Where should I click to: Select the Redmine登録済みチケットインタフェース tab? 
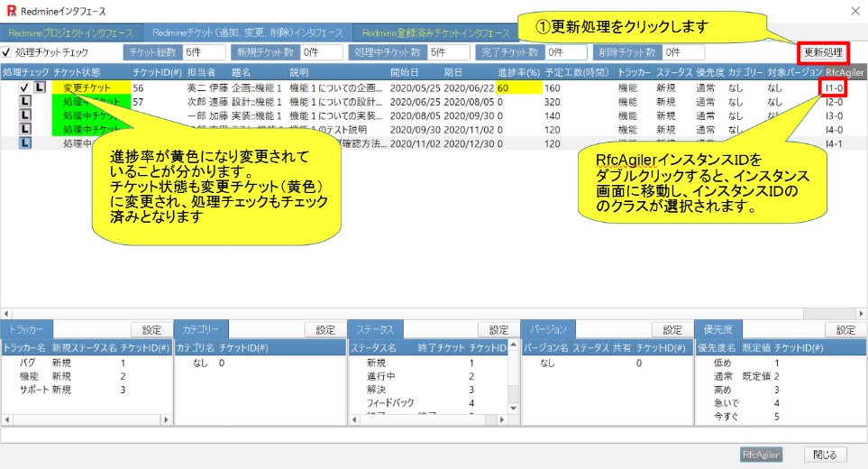click(x=435, y=32)
